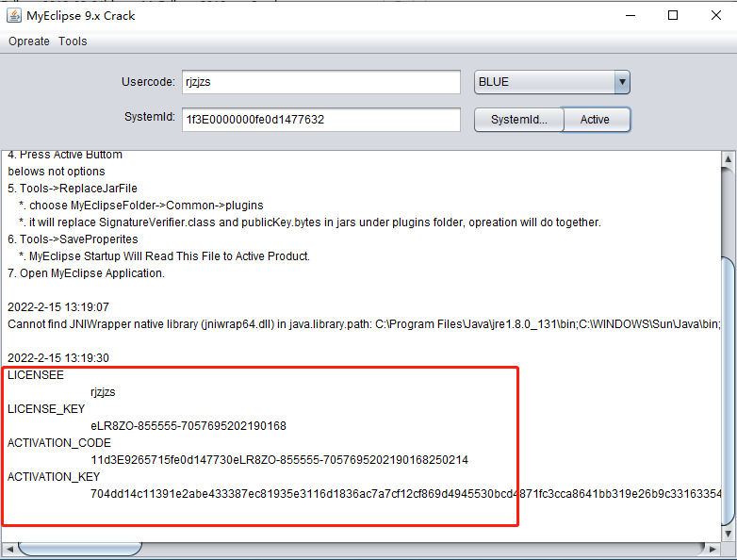Click the line '5. Tools->ReplaceJarFile'
This screenshot has height=560, width=737.
[73, 189]
